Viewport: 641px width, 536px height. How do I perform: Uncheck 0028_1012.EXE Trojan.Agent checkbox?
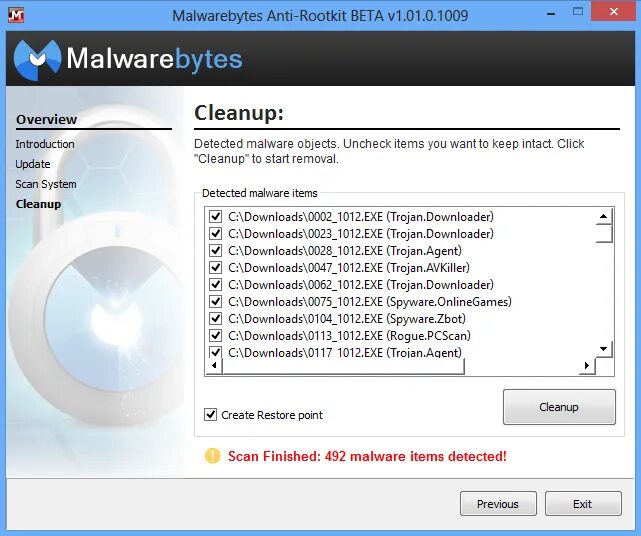coord(215,251)
